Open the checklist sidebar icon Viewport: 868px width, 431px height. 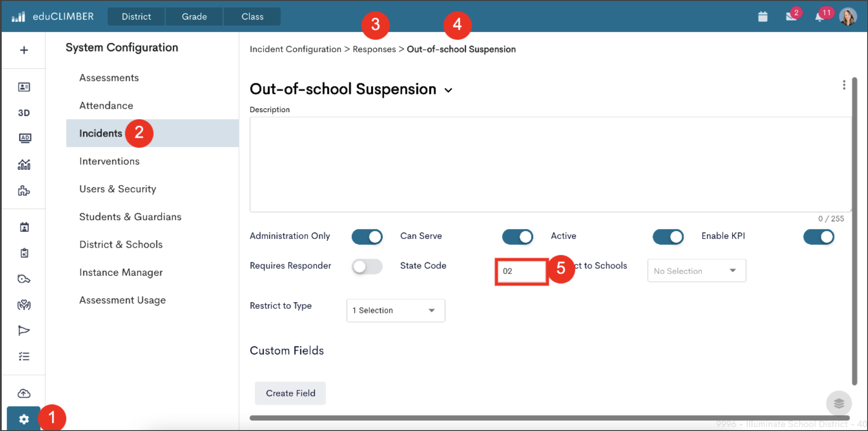tap(24, 356)
